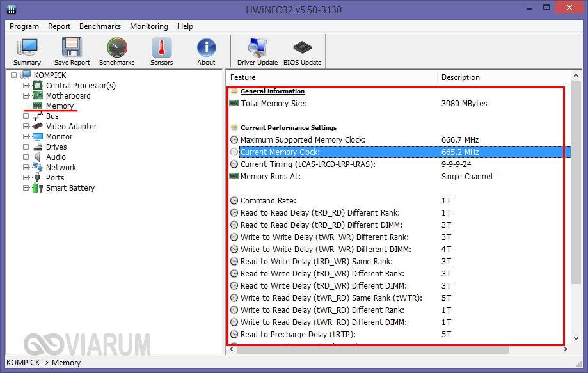Open the Monitoring menu
588x373 pixels.
(x=148, y=26)
